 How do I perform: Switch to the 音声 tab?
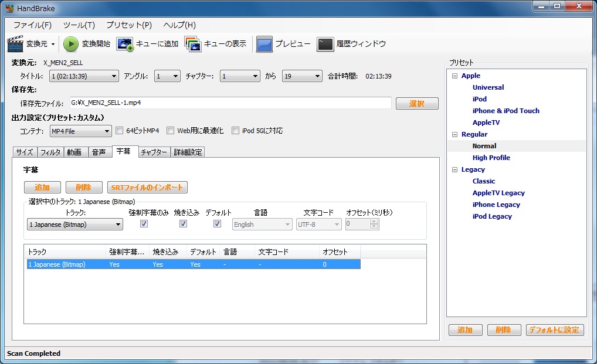click(x=100, y=152)
